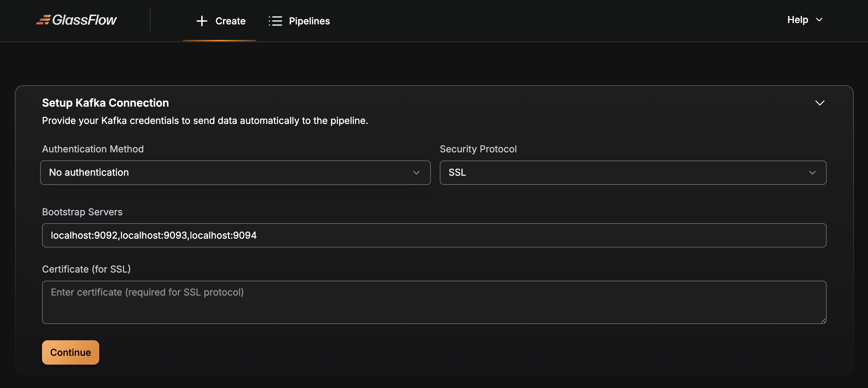
Task: Go to the Pipelines tab
Action: pyautogui.click(x=309, y=21)
